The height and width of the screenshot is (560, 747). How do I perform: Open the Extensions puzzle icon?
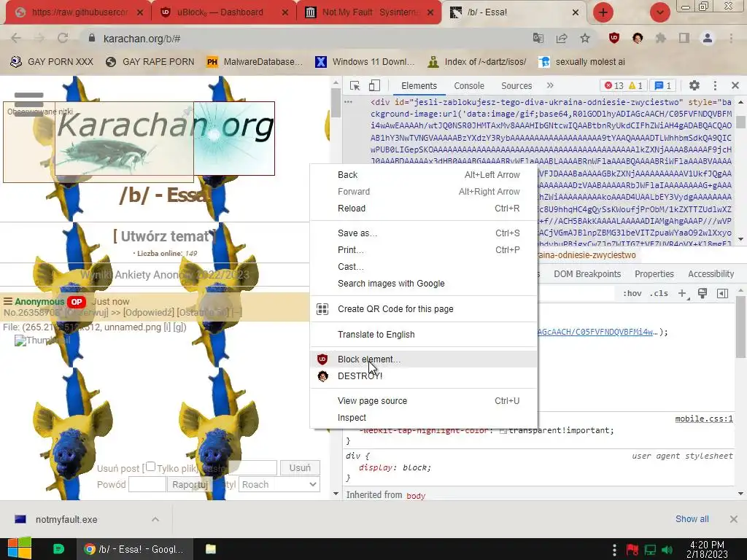point(661,38)
